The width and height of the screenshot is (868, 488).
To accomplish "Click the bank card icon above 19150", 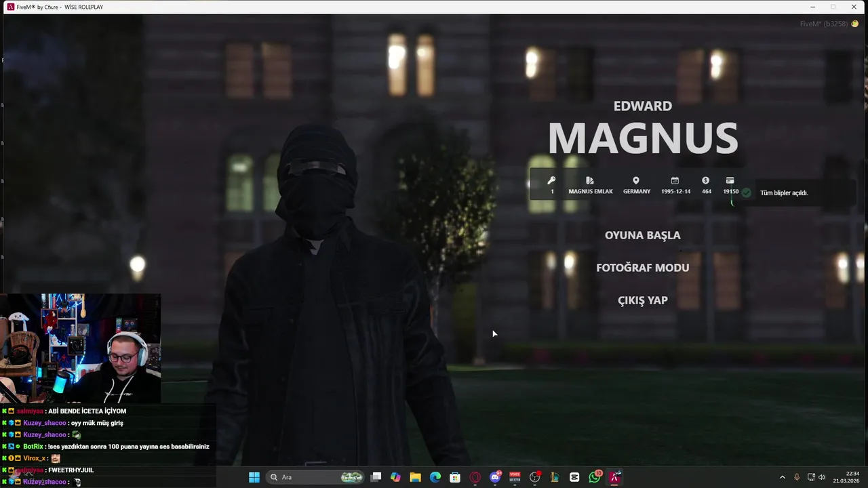I will click(x=730, y=180).
